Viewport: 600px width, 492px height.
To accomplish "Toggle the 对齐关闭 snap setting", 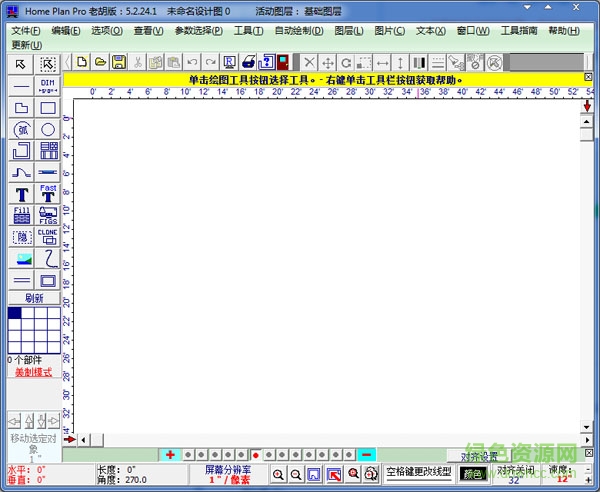I will tap(514, 473).
